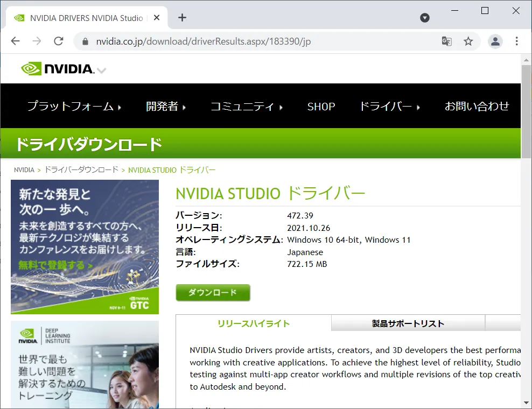Open the プラットフォーム menu
The image size is (532, 409).
[x=74, y=106]
